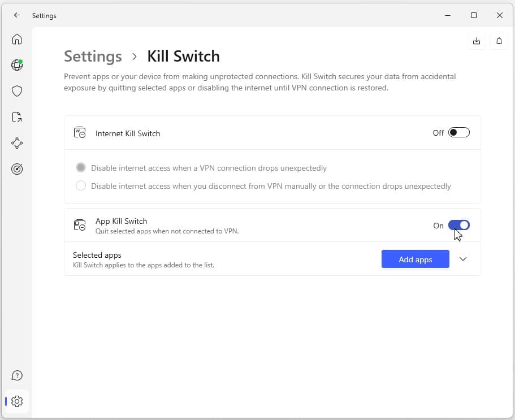
Task: Open the notifications bell icon
Action: [499, 41]
